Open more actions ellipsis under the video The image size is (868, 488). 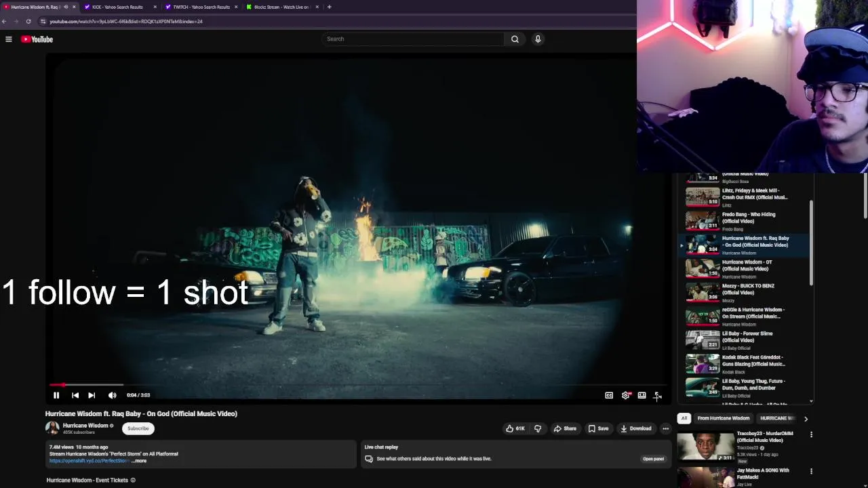pos(665,428)
